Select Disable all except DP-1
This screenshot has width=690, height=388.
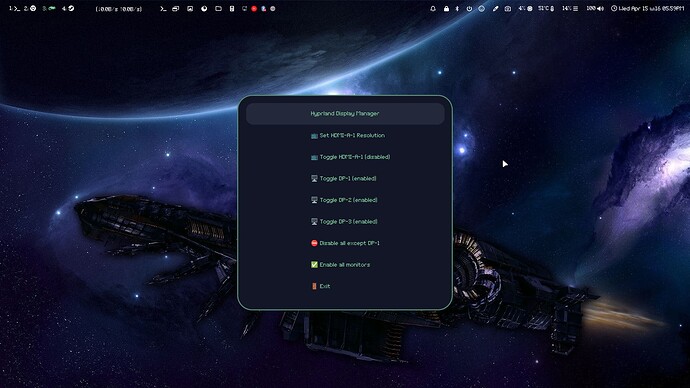345,243
